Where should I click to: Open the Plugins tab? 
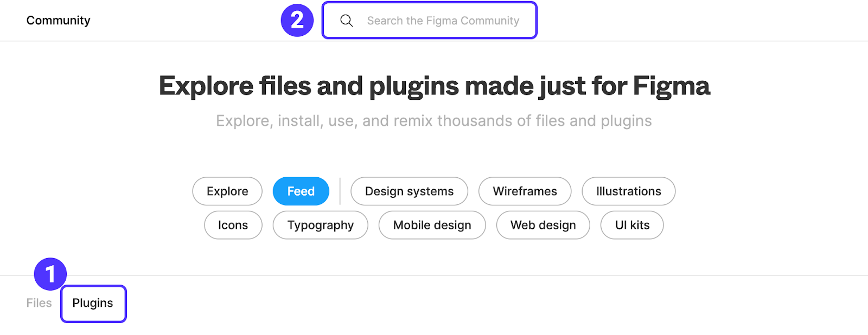93,304
